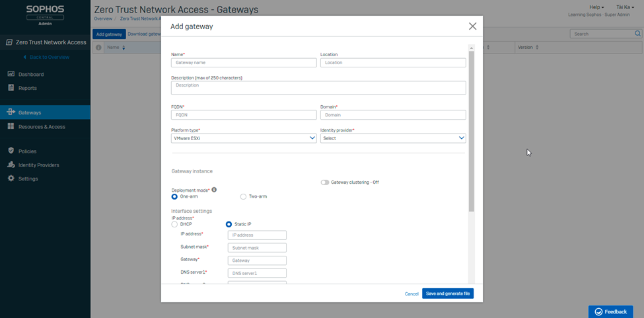Select One-arm deployment mode
This screenshot has height=318, width=644.
pos(174,197)
